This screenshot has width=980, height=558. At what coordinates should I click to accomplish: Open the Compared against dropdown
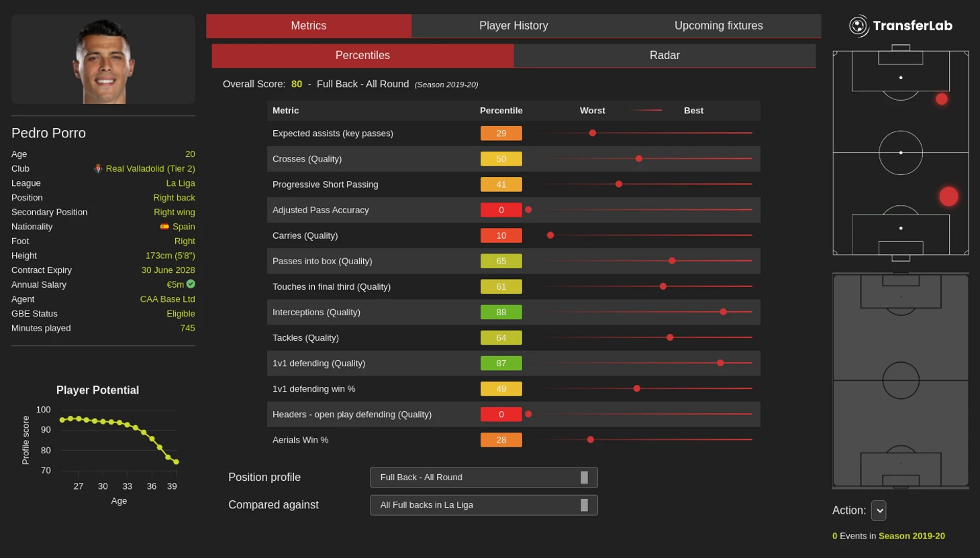pyautogui.click(x=483, y=505)
